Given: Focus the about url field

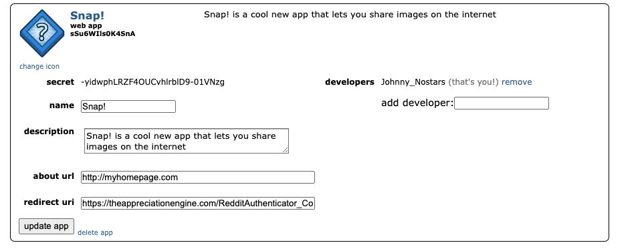Looking at the screenshot, I should [198, 177].
